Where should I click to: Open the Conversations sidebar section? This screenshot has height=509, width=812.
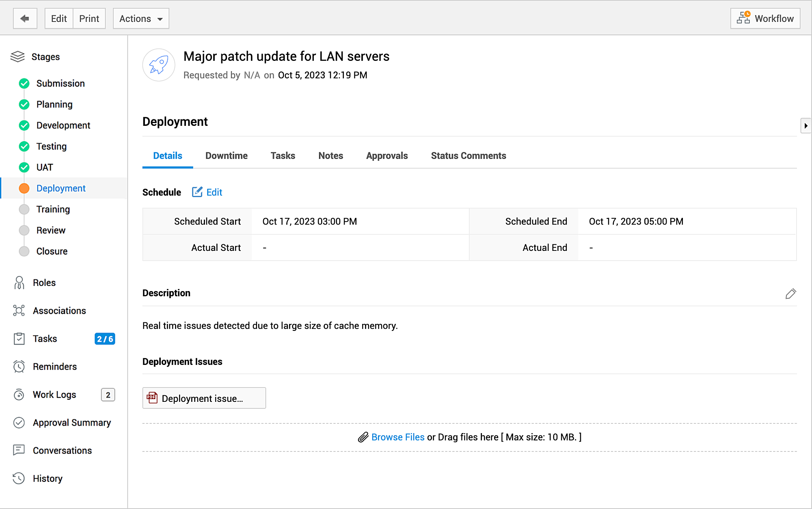(x=62, y=451)
